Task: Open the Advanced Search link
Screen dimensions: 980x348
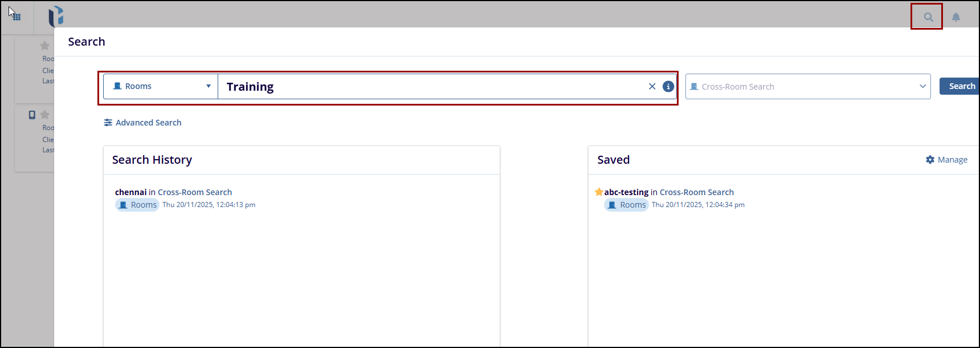Action: 148,123
